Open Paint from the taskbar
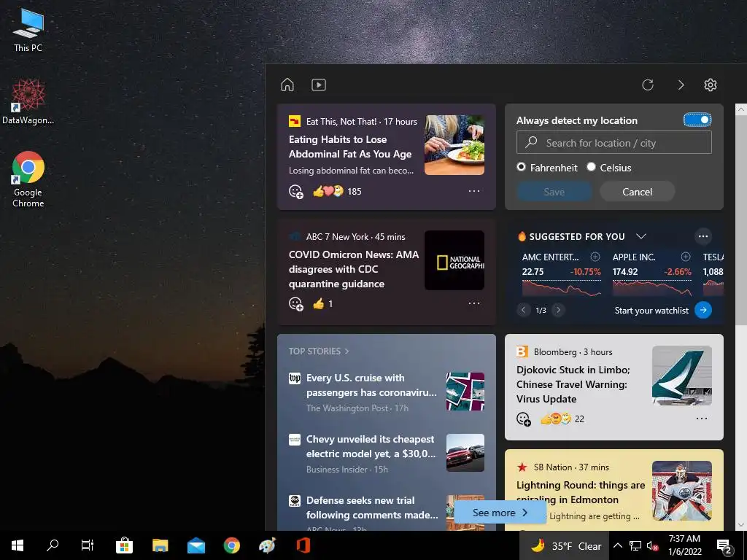The width and height of the screenshot is (747, 560). click(x=267, y=545)
